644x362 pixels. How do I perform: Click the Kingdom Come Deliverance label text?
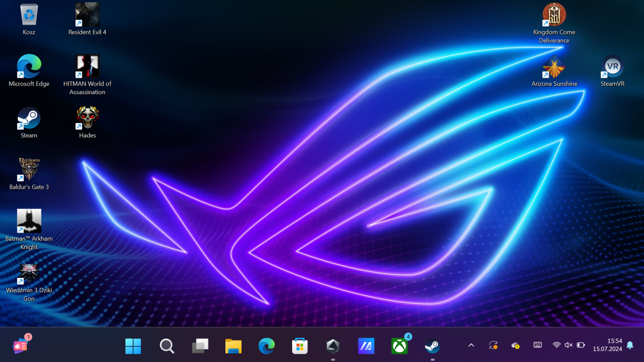tap(554, 36)
